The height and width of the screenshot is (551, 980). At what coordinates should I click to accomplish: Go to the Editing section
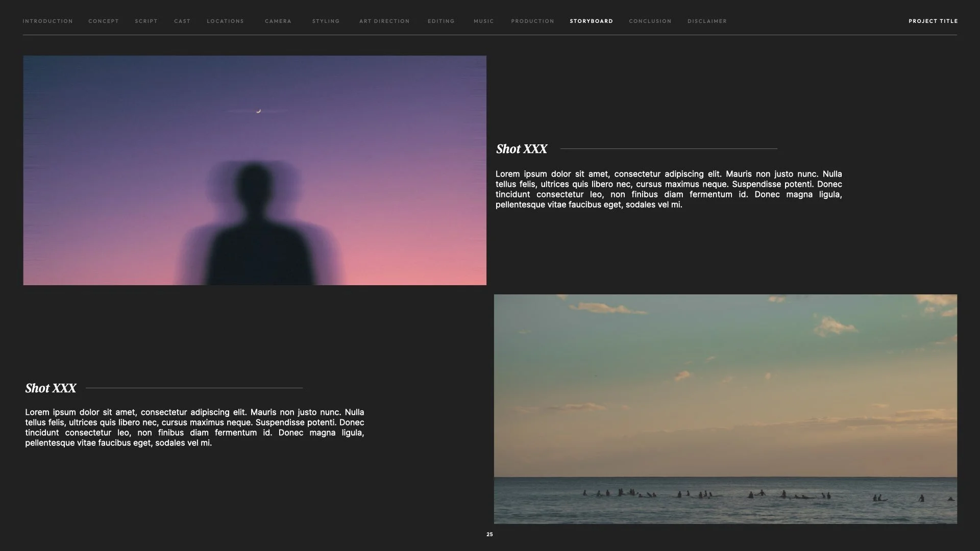[441, 21]
